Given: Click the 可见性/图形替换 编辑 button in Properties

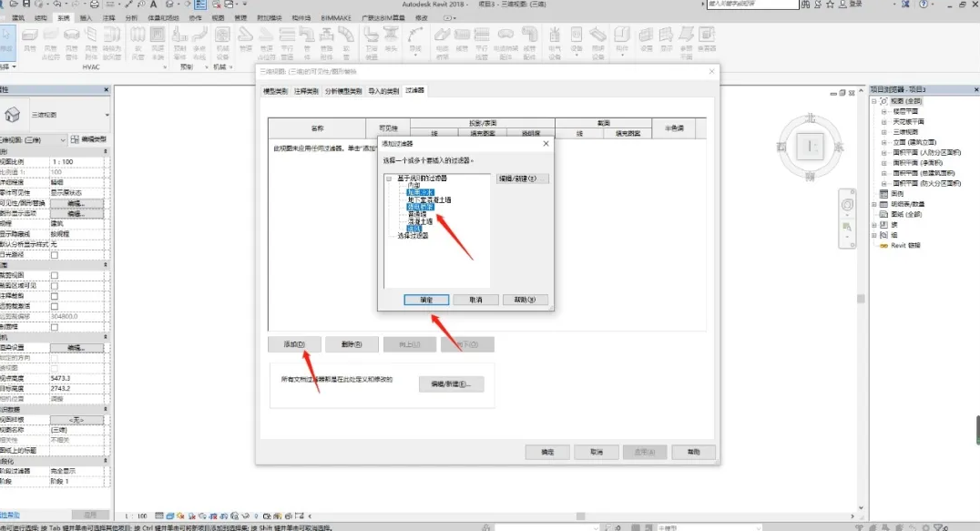Looking at the screenshot, I should tap(77, 204).
